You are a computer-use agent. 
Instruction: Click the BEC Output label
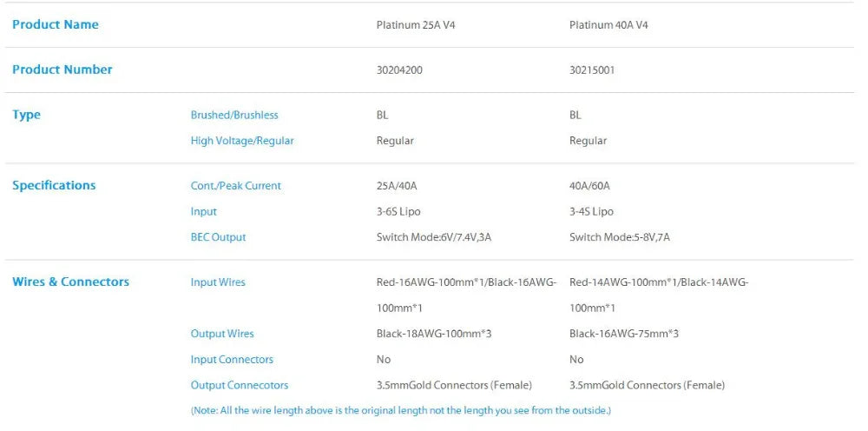218,237
